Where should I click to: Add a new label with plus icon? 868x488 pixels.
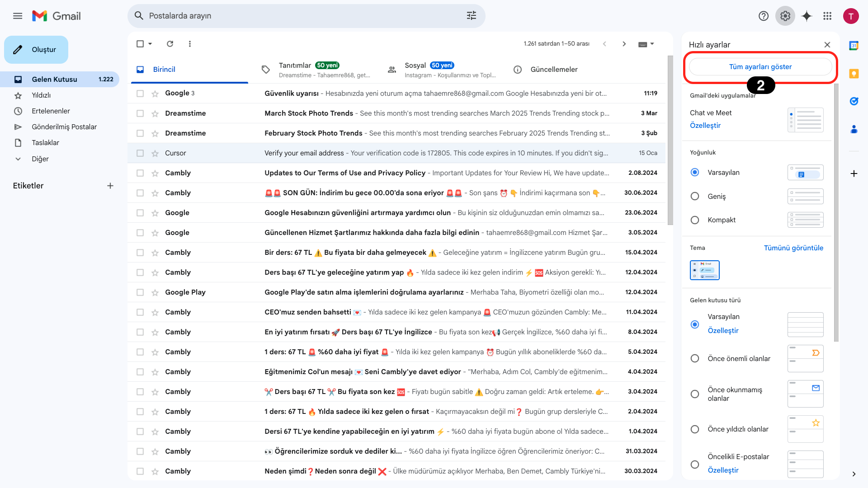110,186
